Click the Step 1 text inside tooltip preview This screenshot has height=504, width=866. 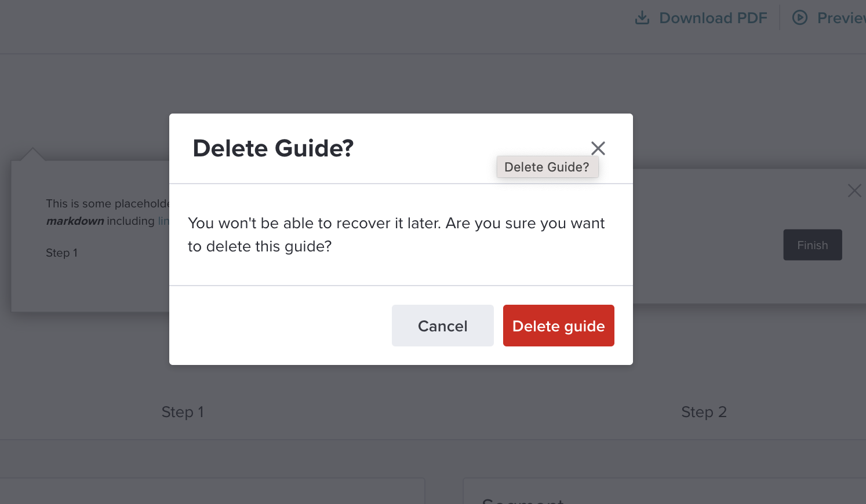tap(61, 253)
